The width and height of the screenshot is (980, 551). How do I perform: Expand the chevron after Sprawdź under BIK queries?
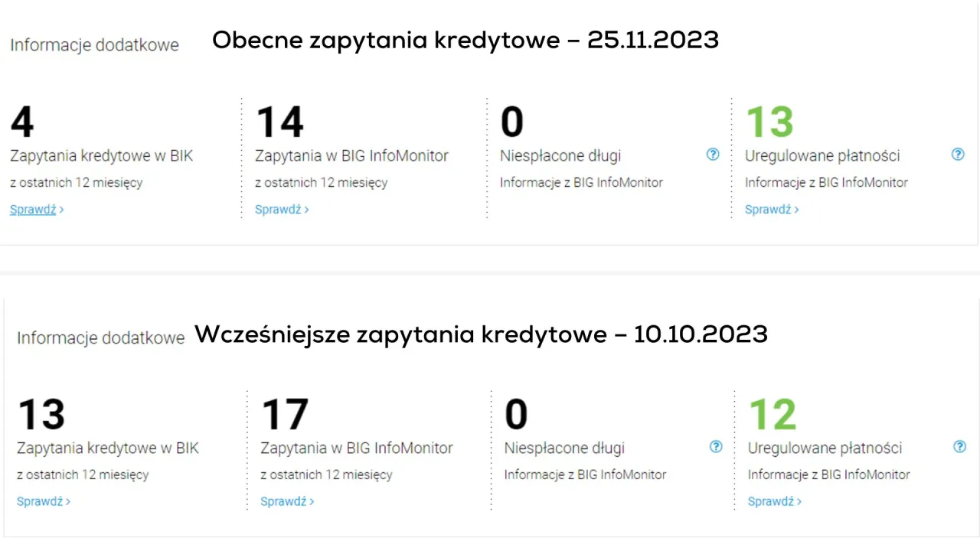pos(61,209)
